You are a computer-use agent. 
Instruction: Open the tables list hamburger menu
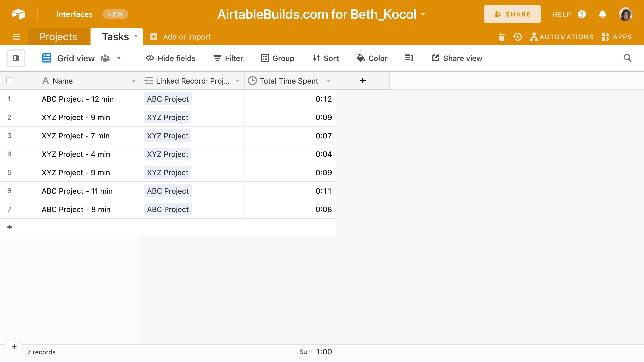(16, 37)
